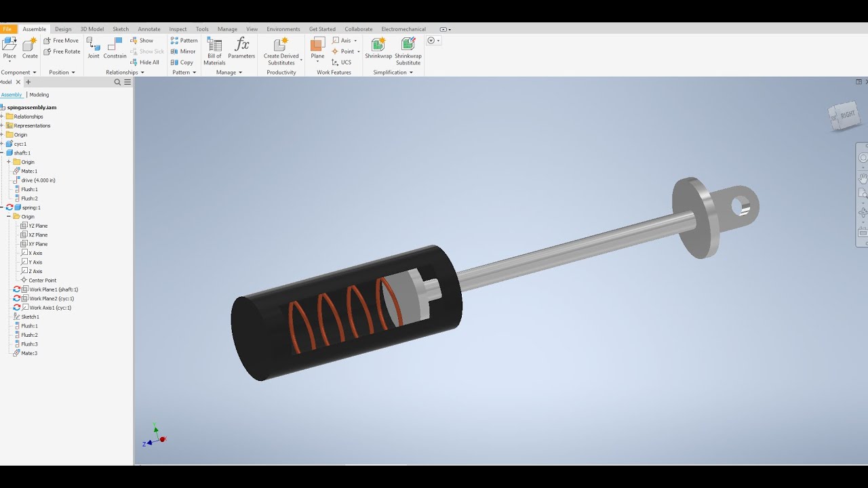Click the Create component tool
The width and height of the screenshot is (868, 488).
[x=30, y=48]
